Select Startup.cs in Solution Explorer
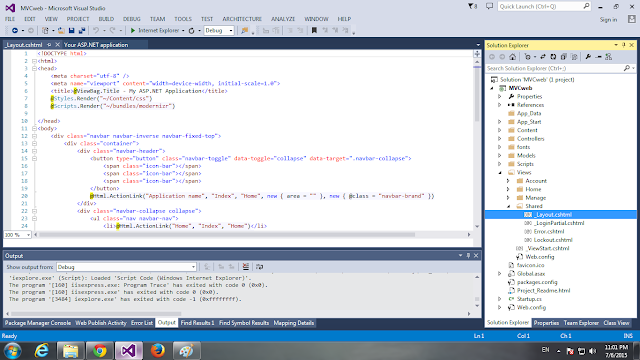640x360 pixels. tap(529, 299)
